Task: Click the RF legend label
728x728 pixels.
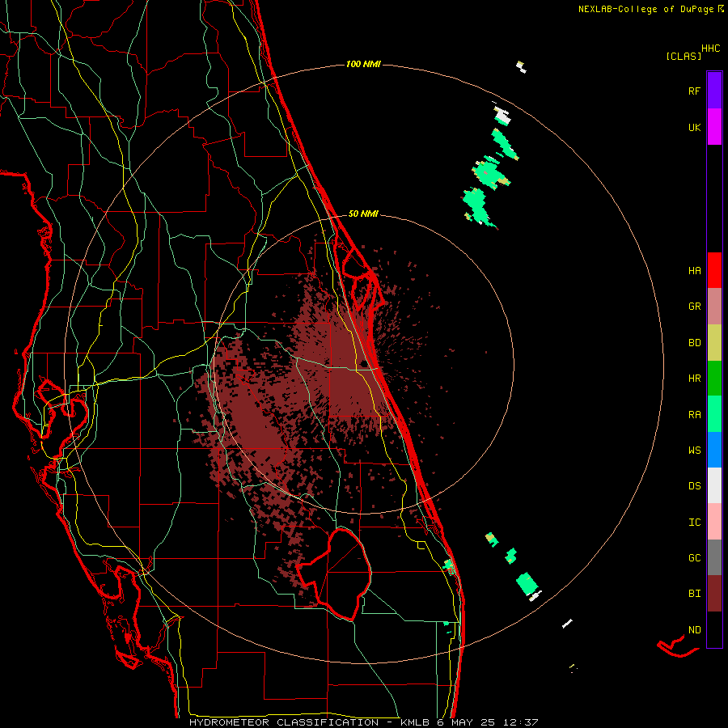Action: pos(695,91)
